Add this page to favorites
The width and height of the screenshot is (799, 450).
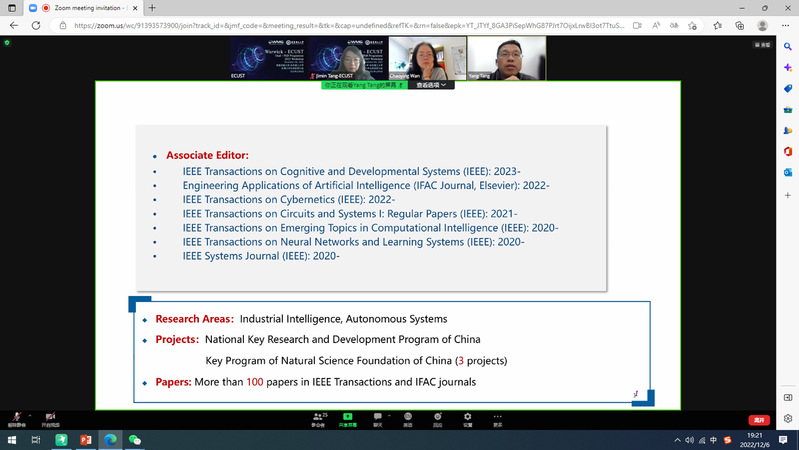[692, 25]
